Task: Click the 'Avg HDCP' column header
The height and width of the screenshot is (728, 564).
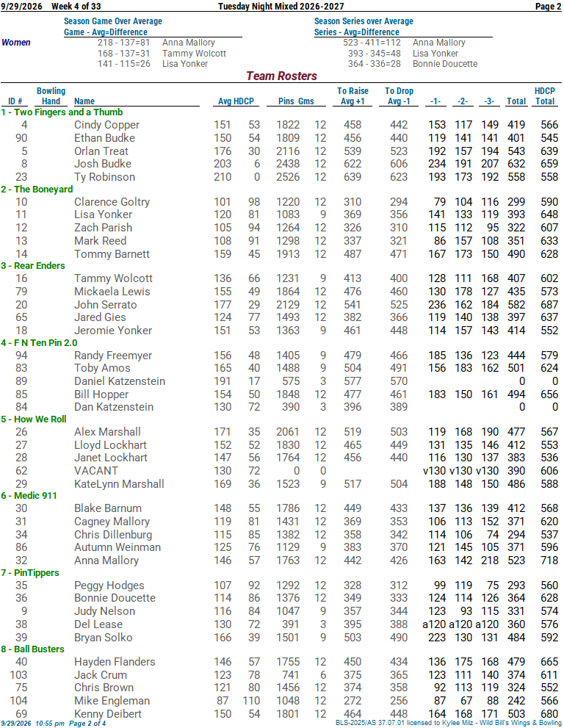Action: (236, 101)
